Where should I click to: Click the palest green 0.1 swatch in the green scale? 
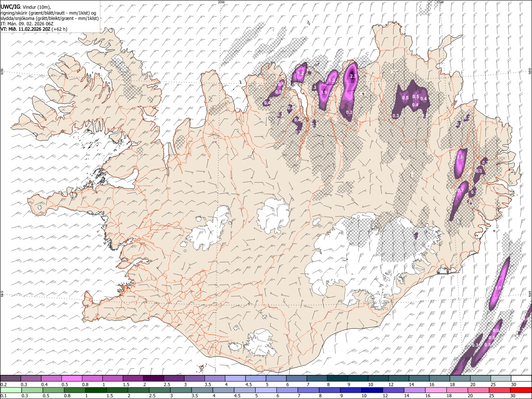pos(11,390)
